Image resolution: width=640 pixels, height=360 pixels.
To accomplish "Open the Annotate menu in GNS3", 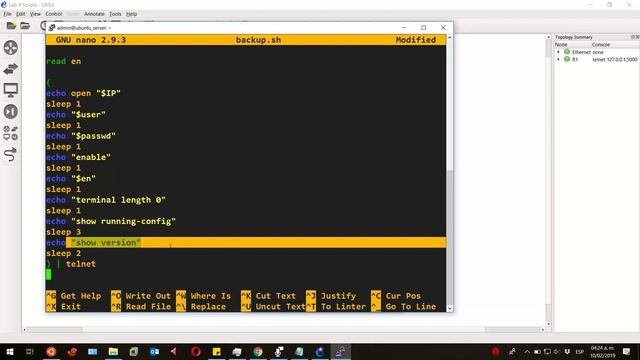I will coord(94,14).
